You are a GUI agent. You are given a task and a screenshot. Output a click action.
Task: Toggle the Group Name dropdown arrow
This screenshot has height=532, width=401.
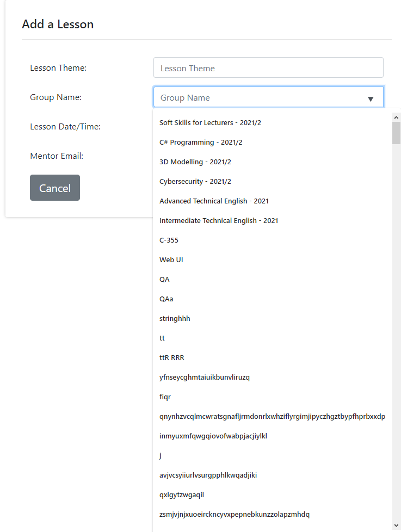[x=371, y=99]
